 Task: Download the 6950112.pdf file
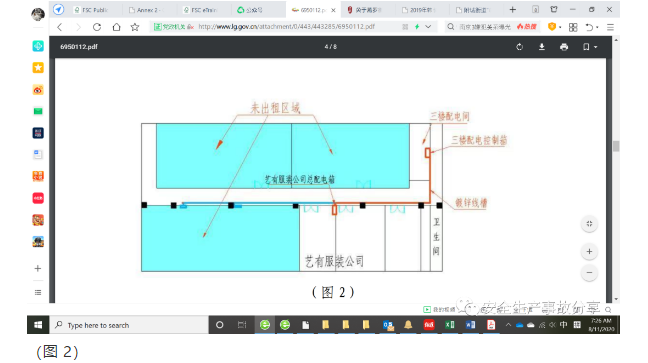[x=541, y=47]
